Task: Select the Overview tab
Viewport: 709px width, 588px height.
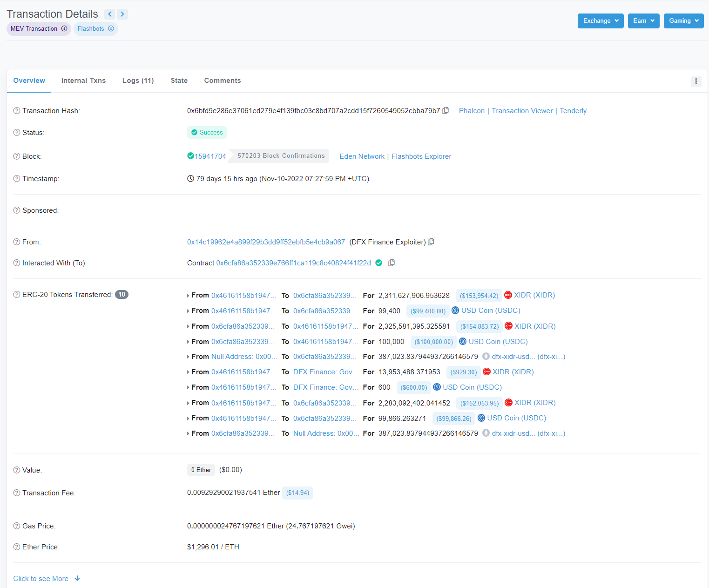Action: click(x=29, y=81)
